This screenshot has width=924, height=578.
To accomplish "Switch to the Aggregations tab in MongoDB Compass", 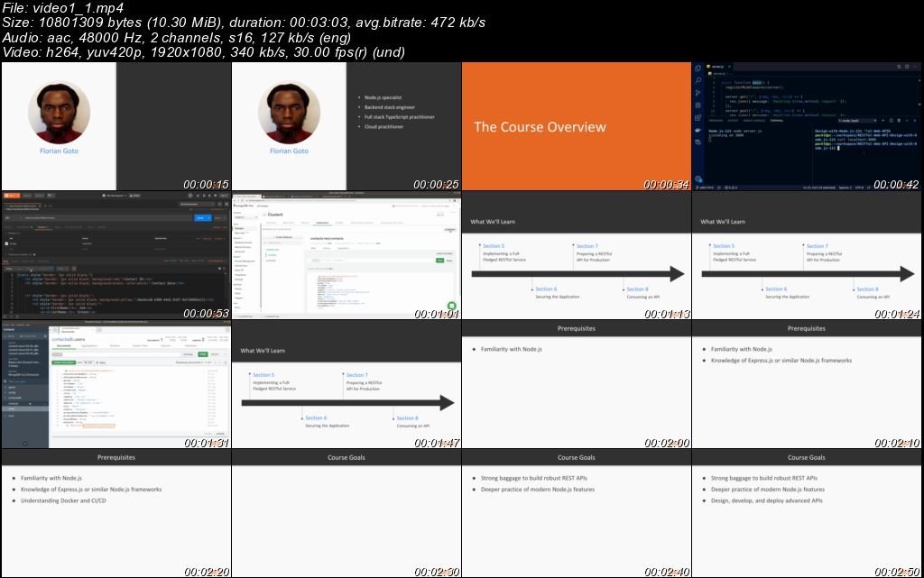I will coord(89,345).
